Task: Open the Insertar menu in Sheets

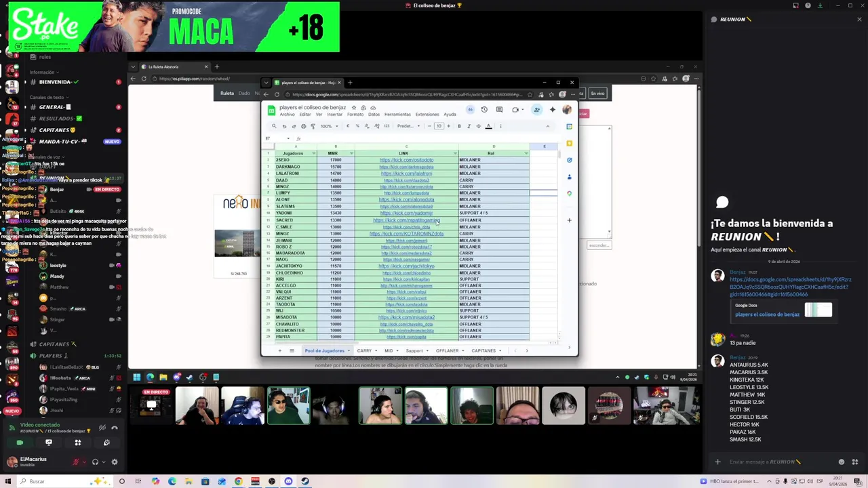Action: (335, 115)
